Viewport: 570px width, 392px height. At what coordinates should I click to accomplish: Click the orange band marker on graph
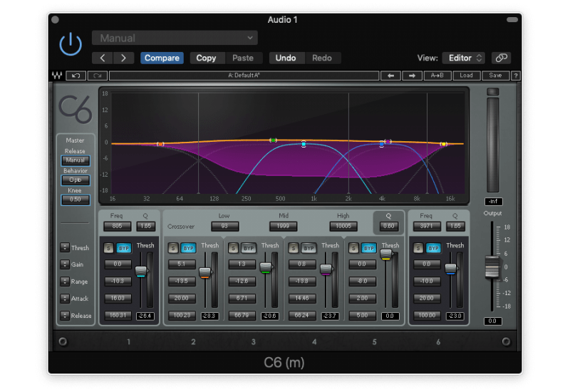[x=160, y=145]
